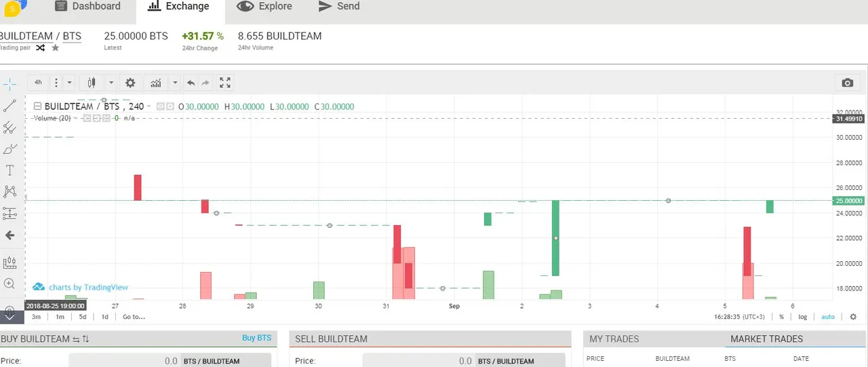The image size is (868, 367).
Task: Click the magnet mode icon at toolbar bottom
Action: pos(9,313)
